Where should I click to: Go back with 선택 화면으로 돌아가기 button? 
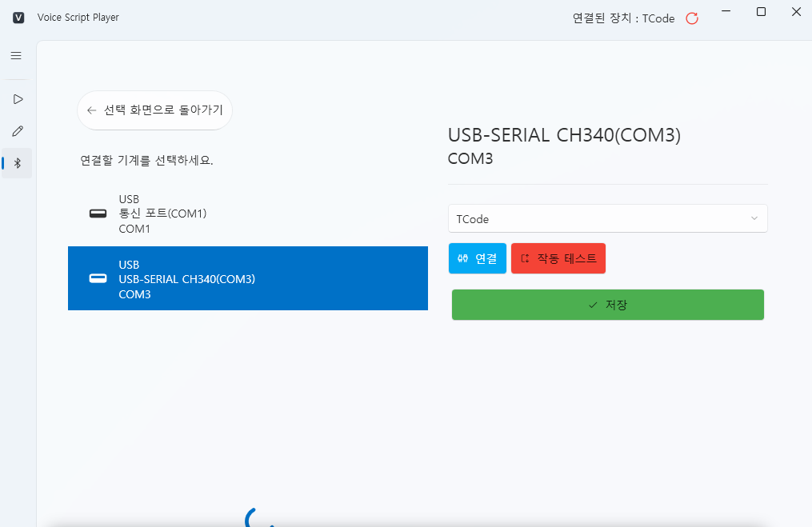click(x=155, y=110)
